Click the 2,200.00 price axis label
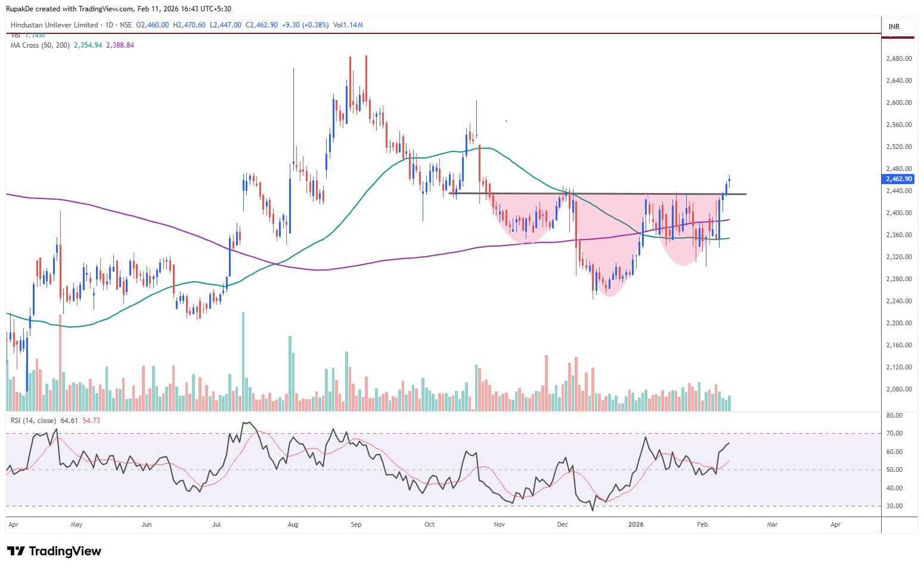Image resolution: width=924 pixels, height=569 pixels. [x=899, y=323]
